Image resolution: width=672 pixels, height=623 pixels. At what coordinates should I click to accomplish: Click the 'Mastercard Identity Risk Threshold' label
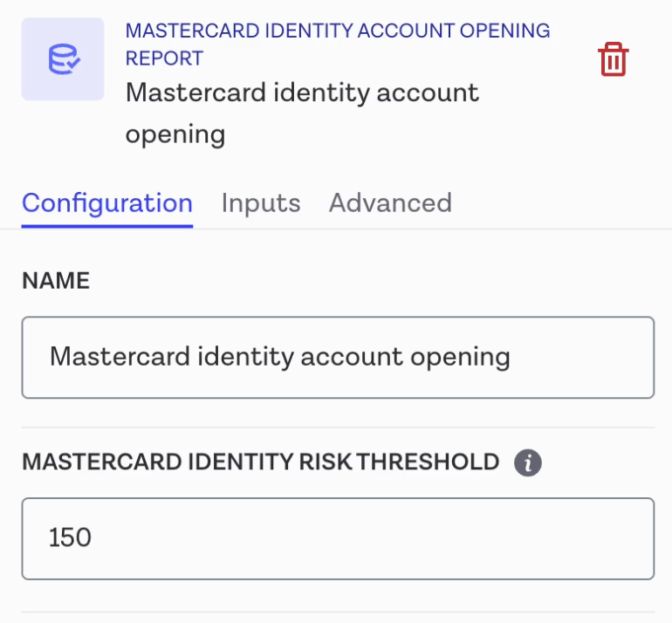pyautogui.click(x=260, y=462)
